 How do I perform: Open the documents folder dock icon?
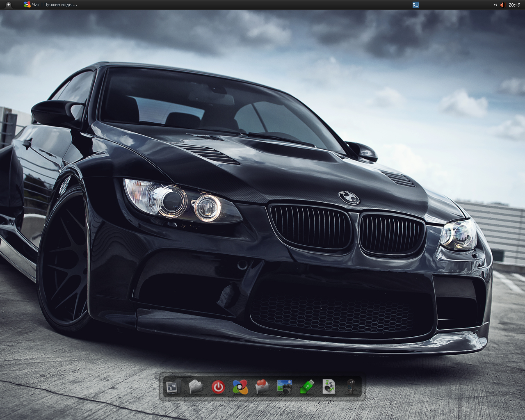pyautogui.click(x=195, y=387)
